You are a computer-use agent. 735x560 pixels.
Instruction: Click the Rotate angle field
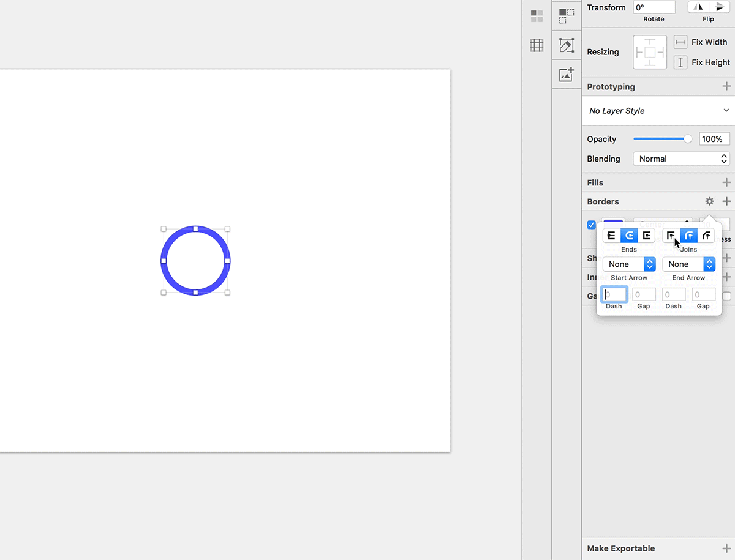(x=654, y=7)
